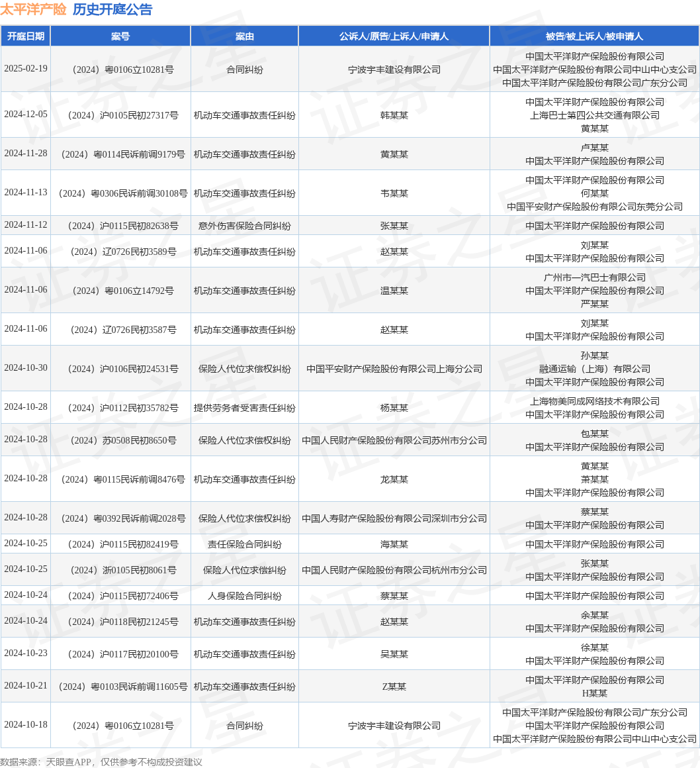700x768 pixels.
Task: Click the 太平洋产险 title text
Action: click(33, 9)
